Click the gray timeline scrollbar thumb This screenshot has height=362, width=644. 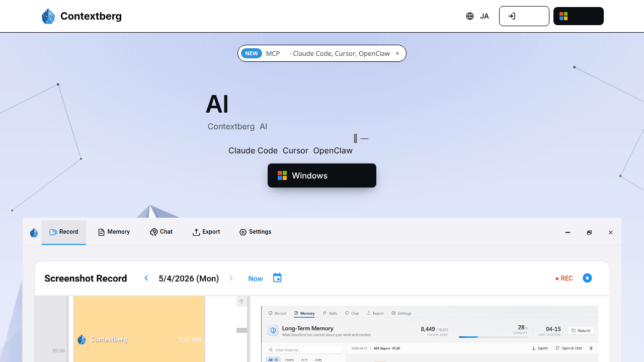[x=242, y=330]
